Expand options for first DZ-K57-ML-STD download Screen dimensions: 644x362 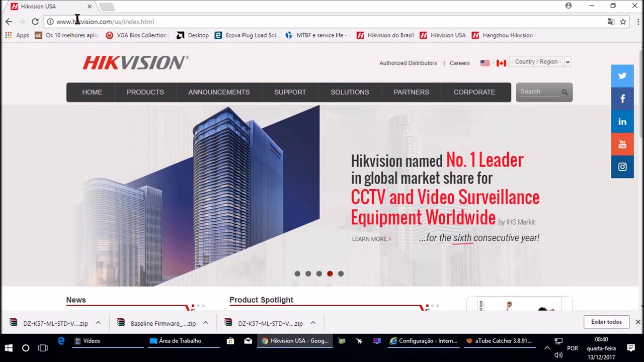tap(98, 323)
